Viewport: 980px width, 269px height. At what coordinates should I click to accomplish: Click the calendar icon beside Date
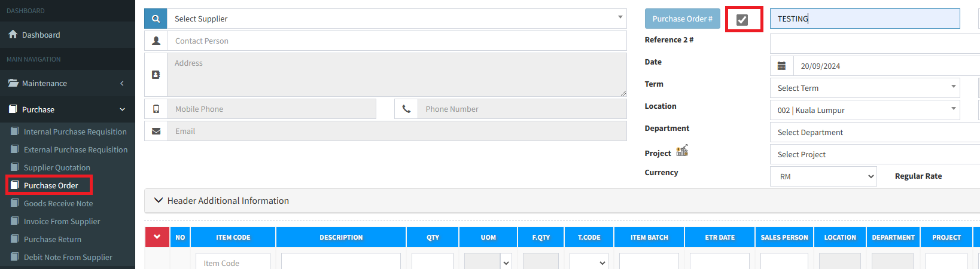pos(781,66)
